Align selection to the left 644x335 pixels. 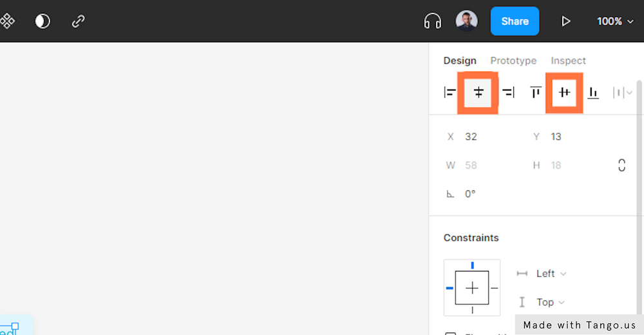(450, 93)
